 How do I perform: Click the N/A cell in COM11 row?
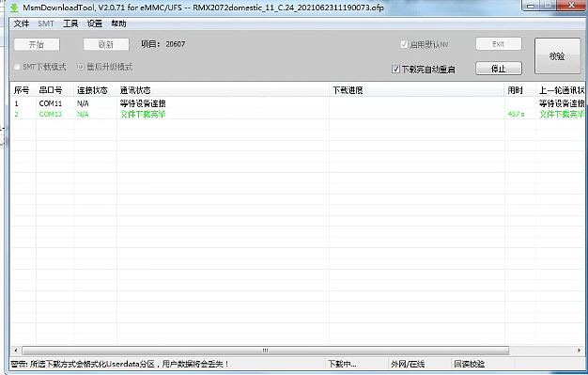pyautogui.click(x=83, y=103)
